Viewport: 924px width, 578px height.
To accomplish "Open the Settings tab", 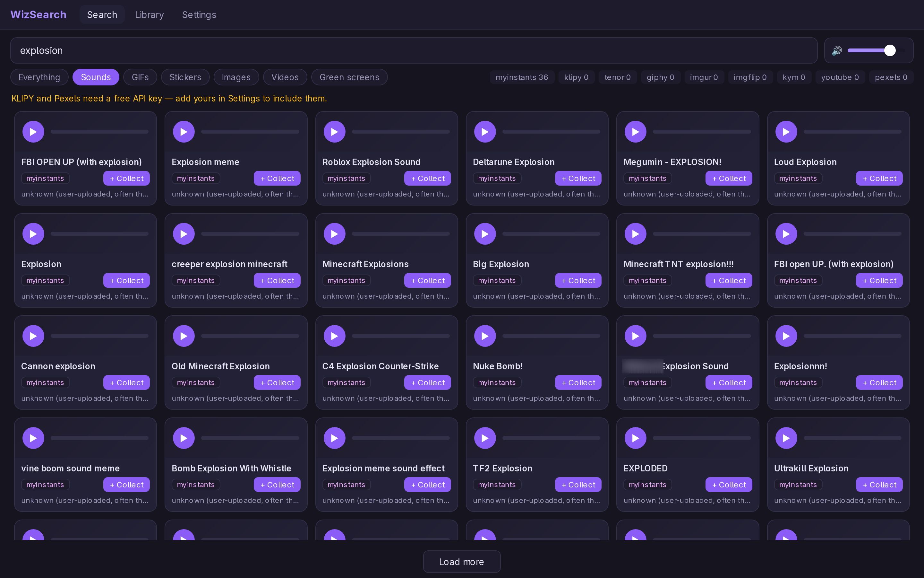I will pos(199,14).
